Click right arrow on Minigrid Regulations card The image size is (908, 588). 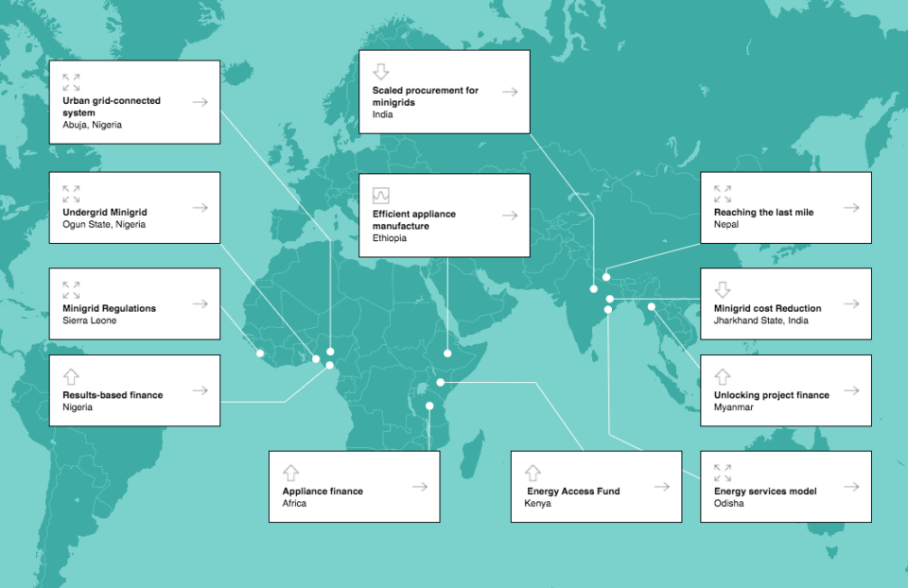click(x=200, y=303)
